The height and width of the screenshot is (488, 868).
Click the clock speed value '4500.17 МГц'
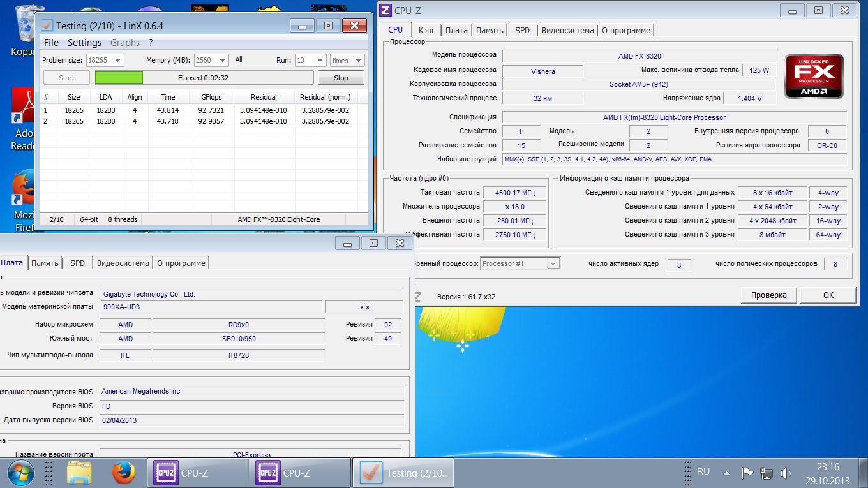click(514, 193)
